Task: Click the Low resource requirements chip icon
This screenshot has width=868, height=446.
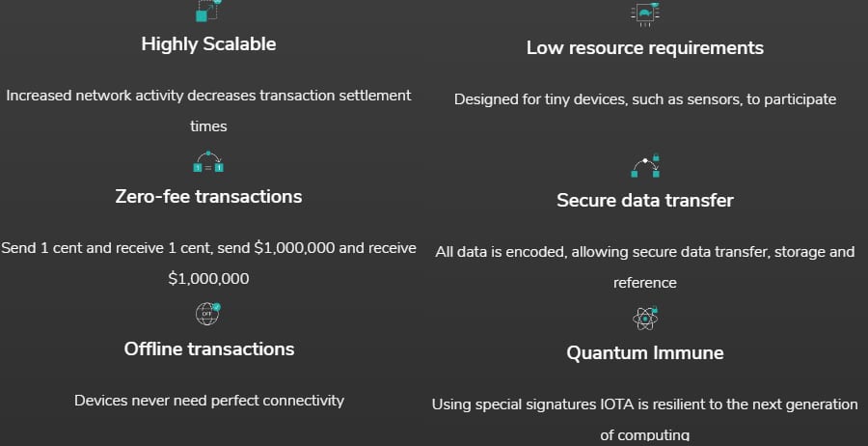Action: pyautogui.click(x=644, y=12)
